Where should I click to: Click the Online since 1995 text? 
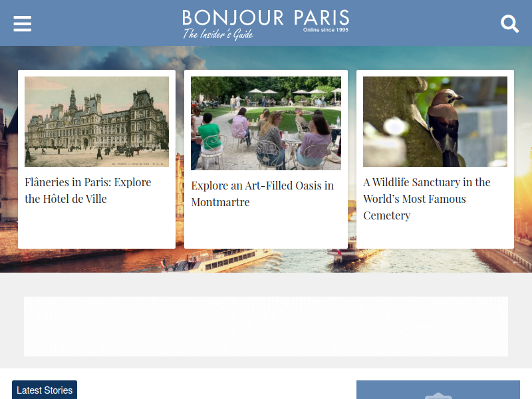click(326, 30)
